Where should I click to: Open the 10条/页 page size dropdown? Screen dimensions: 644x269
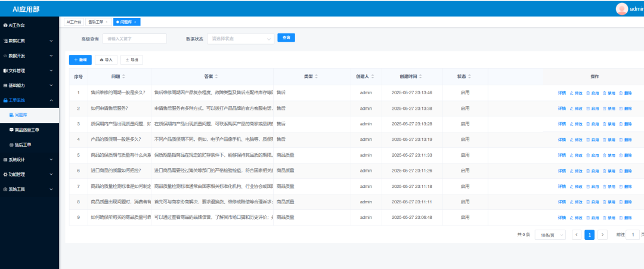[x=550, y=235]
